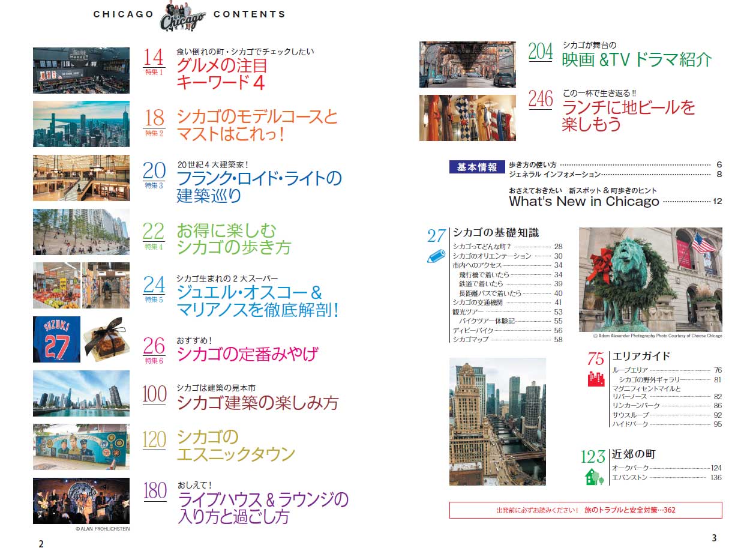Click the blue pencil icon under 27
This screenshot has height=551, width=756.
coord(437,256)
